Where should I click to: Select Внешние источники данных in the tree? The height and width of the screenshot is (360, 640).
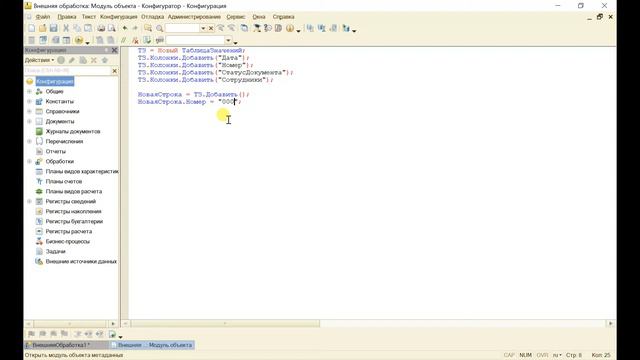(x=81, y=261)
